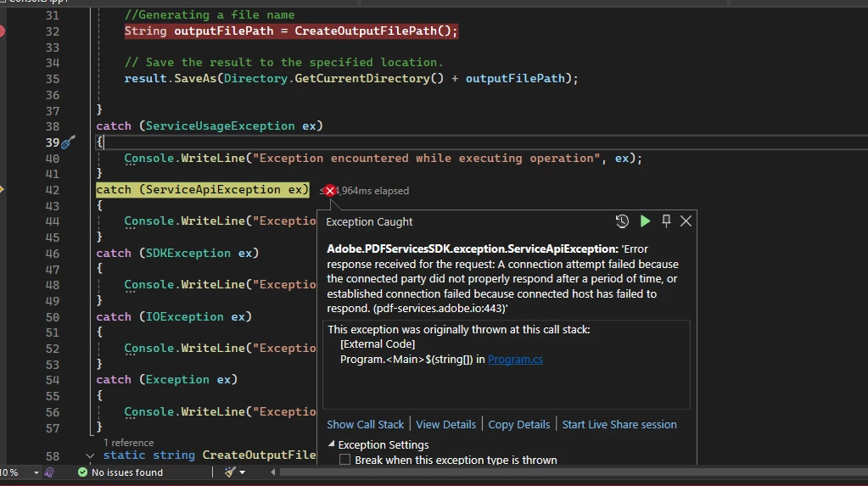Click SaveAs method on line 35
This screenshot has width=868, height=486.
[x=195, y=79]
